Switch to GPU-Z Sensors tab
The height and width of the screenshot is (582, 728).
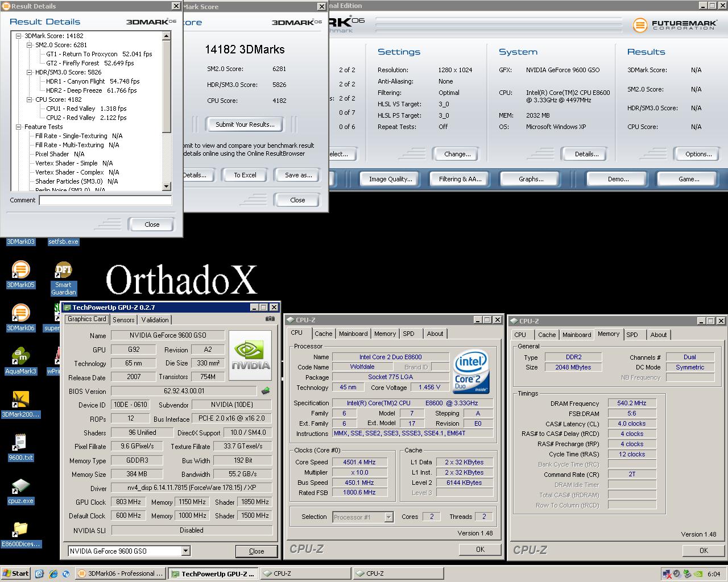tap(123, 319)
